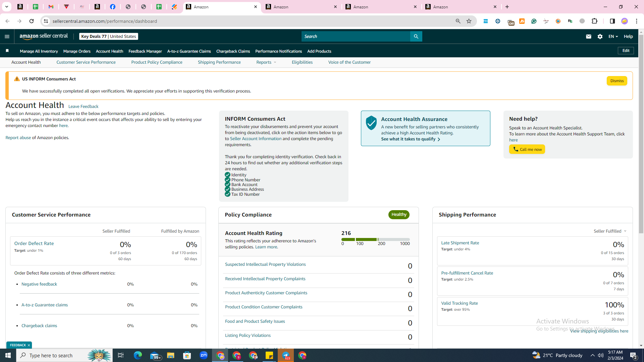The width and height of the screenshot is (644, 362).
Task: Bookmark this page with the star icon
Action: 469,21
